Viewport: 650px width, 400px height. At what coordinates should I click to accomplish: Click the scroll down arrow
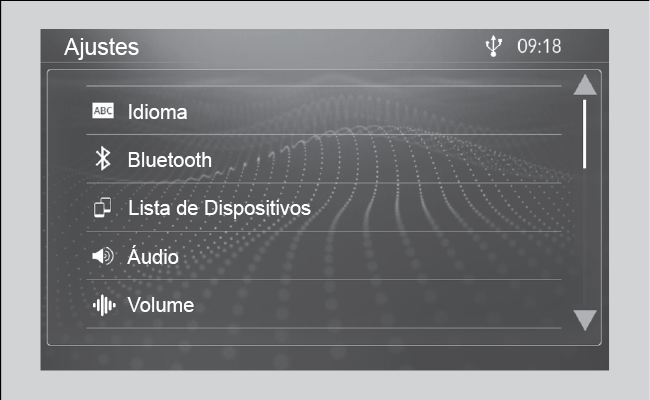585,320
